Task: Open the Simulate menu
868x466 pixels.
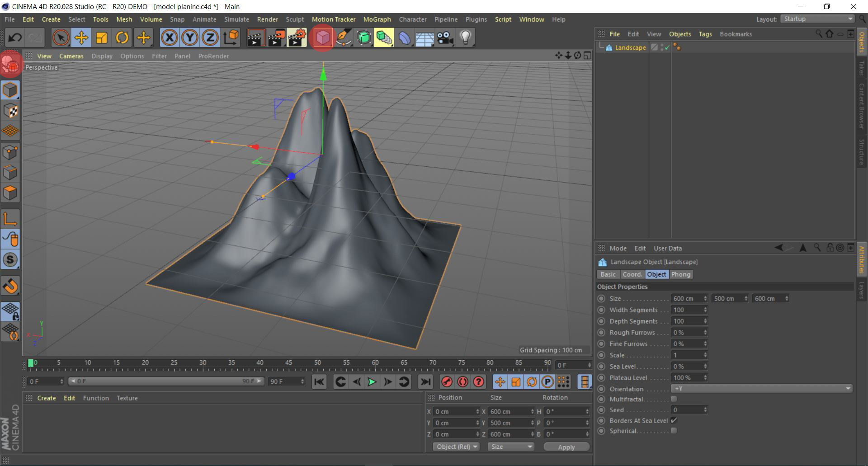Action: [x=236, y=19]
